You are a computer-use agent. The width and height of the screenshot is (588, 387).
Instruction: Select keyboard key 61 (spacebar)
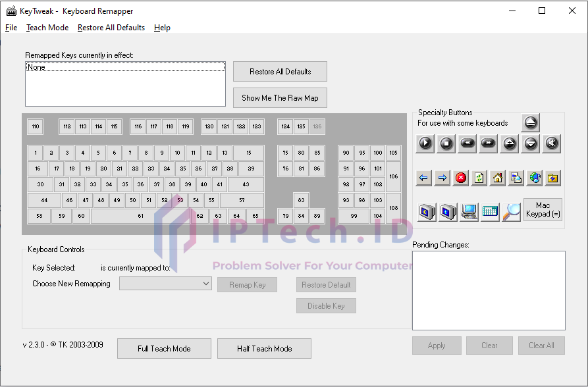coord(141,216)
